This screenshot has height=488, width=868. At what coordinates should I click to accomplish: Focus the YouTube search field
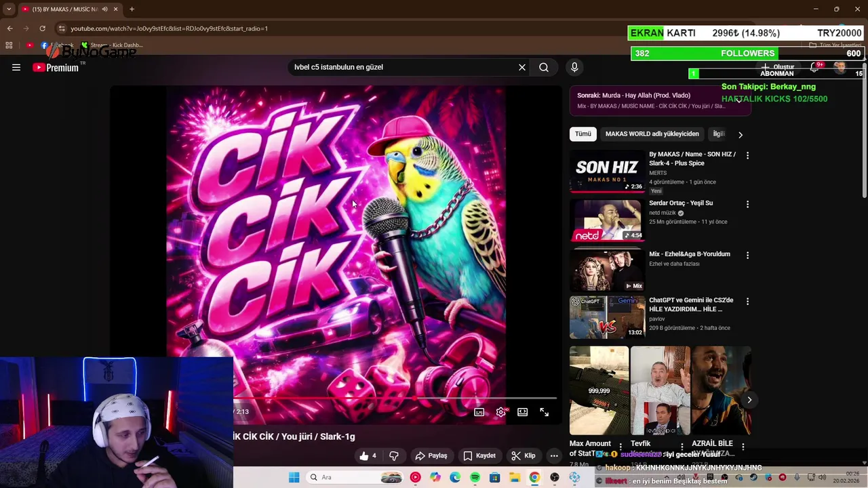(403, 67)
